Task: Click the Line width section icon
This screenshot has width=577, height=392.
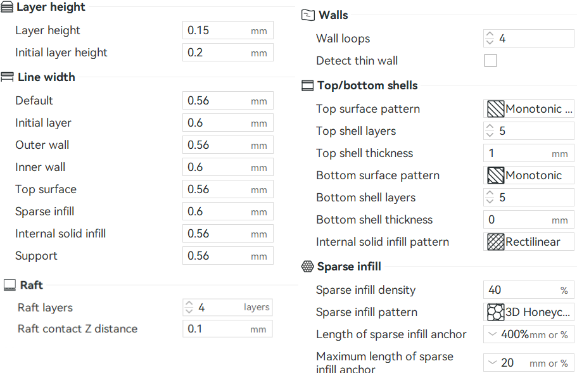Action: [7, 77]
